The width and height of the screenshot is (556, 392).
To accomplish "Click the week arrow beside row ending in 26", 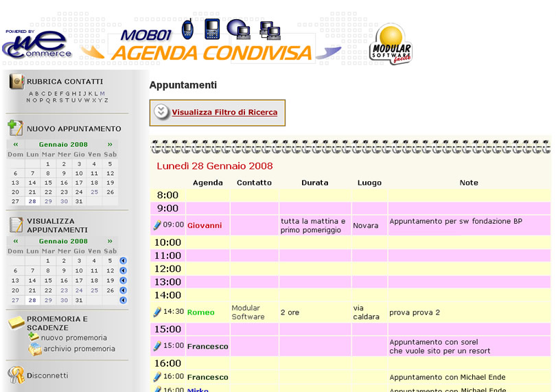I will coord(123,290).
